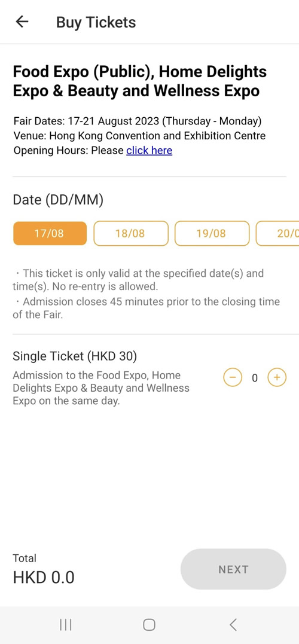Tap the no re-entry notice text
This screenshot has width=299, height=644.
[138, 280]
